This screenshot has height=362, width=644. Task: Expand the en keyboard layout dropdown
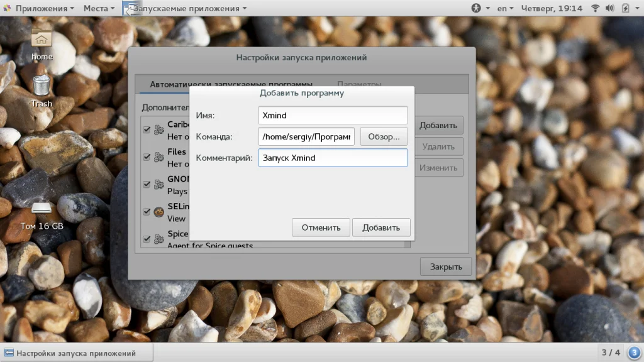tap(505, 8)
